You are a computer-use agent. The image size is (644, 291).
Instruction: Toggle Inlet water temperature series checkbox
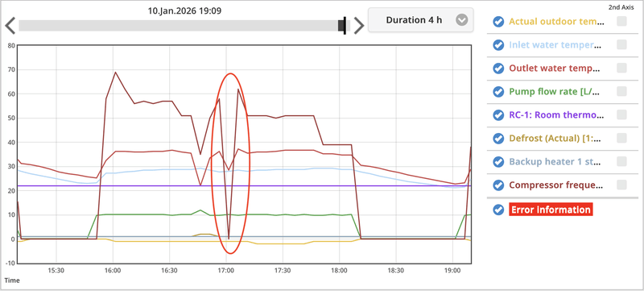[498, 45]
